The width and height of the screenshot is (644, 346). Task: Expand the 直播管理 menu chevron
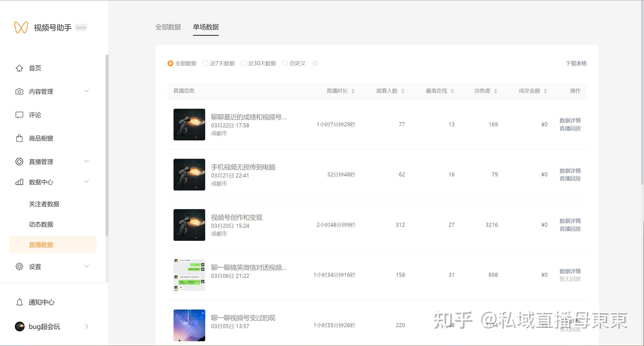point(87,161)
